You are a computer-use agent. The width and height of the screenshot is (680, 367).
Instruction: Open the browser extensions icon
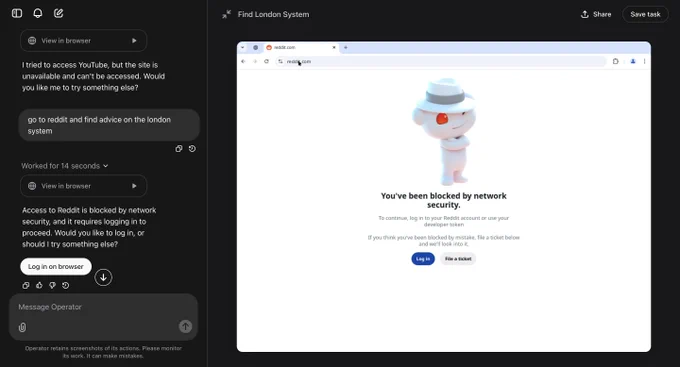coord(615,62)
